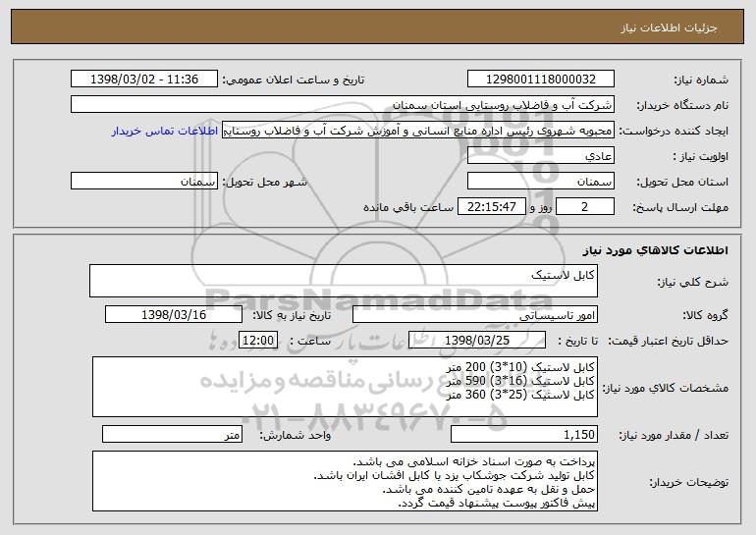756x535 pixels.
Task: Click the header title جزئیات اطلاعات نیاز
Action: (669, 27)
